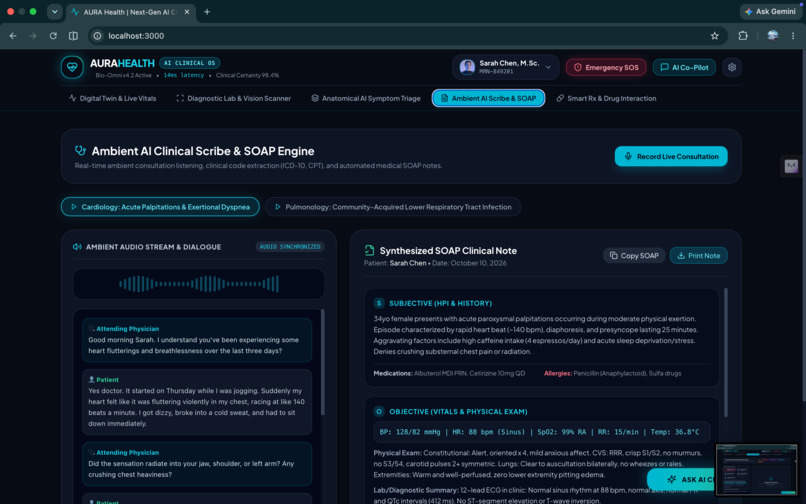806x504 pixels.
Task: Open Diagnostic Lab & Vision Scanner tab
Action: 233,98
